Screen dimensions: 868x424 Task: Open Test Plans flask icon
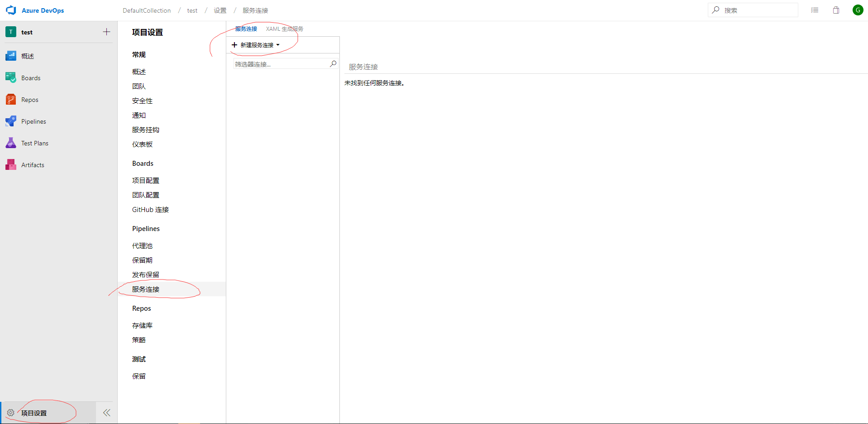point(11,143)
